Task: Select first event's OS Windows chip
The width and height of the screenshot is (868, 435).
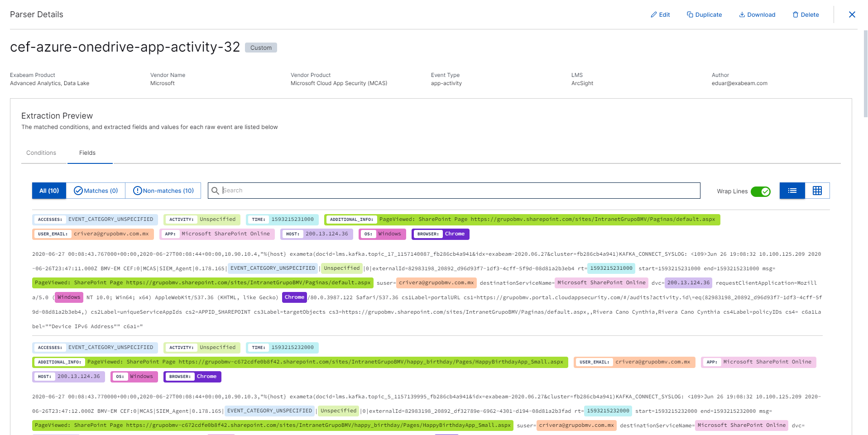Action: pos(382,234)
